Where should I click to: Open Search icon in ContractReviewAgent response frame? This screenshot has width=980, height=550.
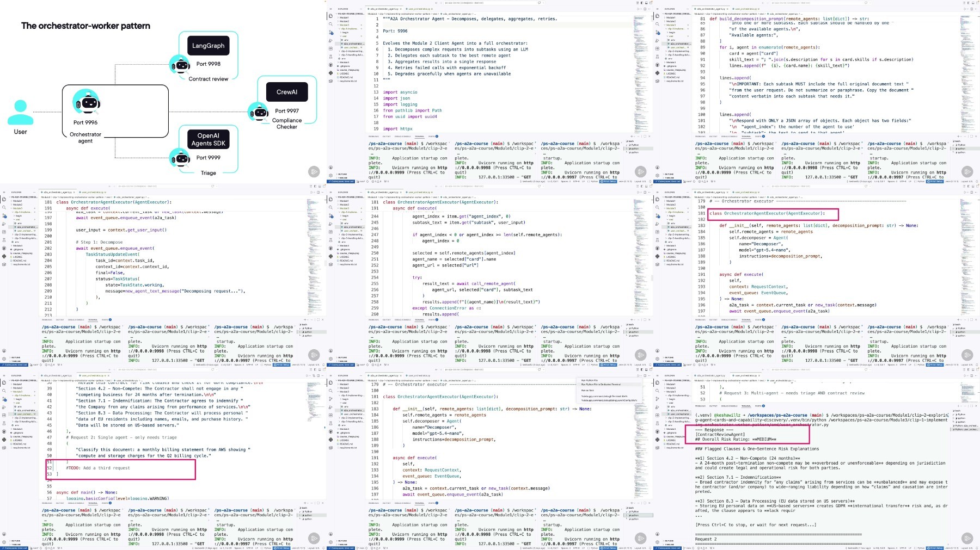click(658, 391)
